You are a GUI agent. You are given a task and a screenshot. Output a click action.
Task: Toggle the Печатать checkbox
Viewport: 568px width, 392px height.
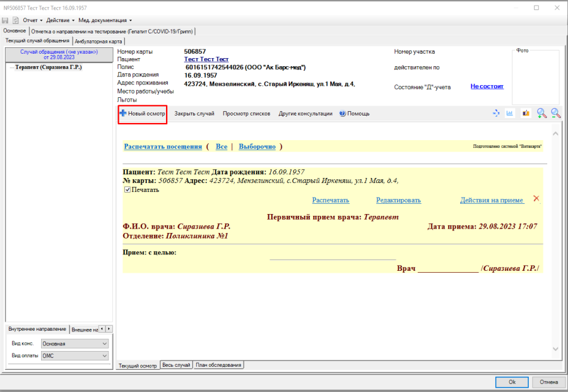(127, 189)
